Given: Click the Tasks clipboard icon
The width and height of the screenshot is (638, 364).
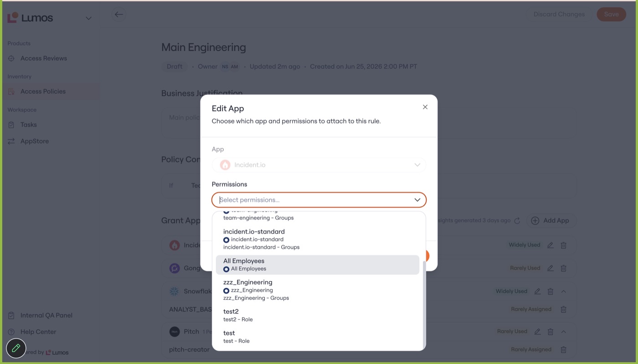Looking at the screenshot, I should (11, 125).
